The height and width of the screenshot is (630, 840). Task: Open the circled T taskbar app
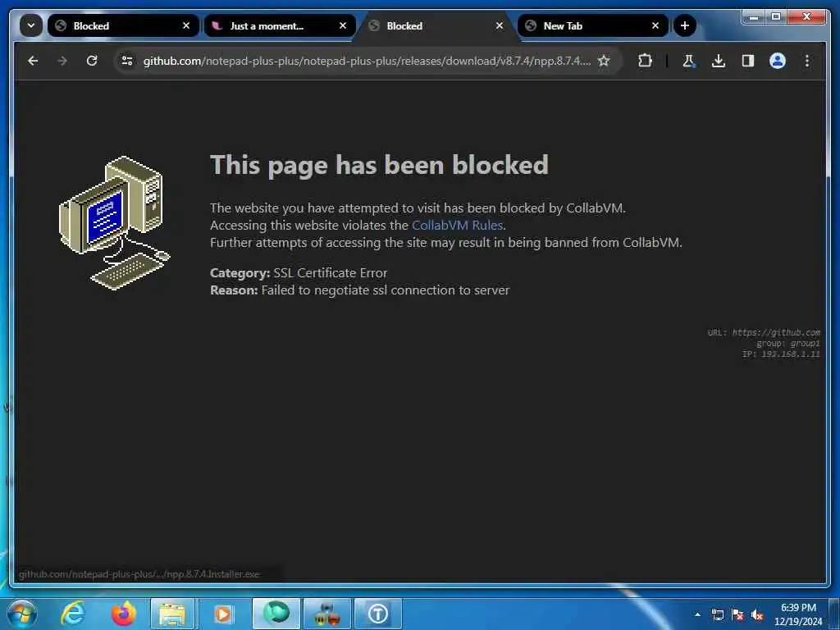click(377, 614)
